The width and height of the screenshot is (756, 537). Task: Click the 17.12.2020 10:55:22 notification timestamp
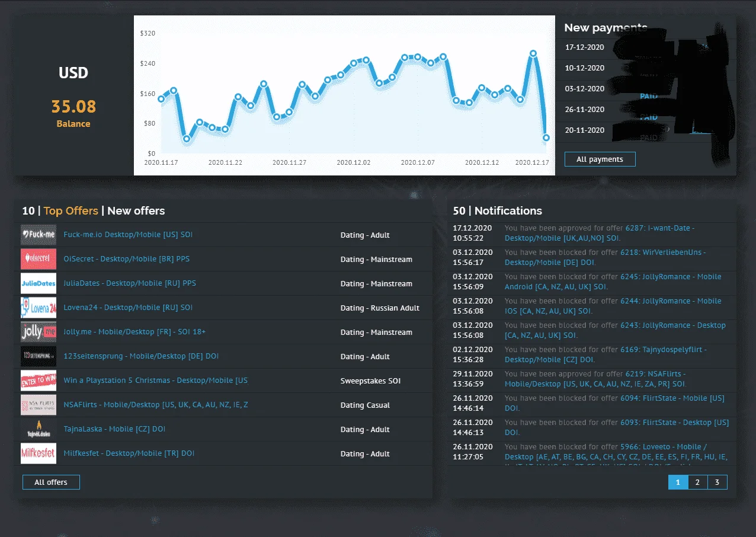[473, 233]
